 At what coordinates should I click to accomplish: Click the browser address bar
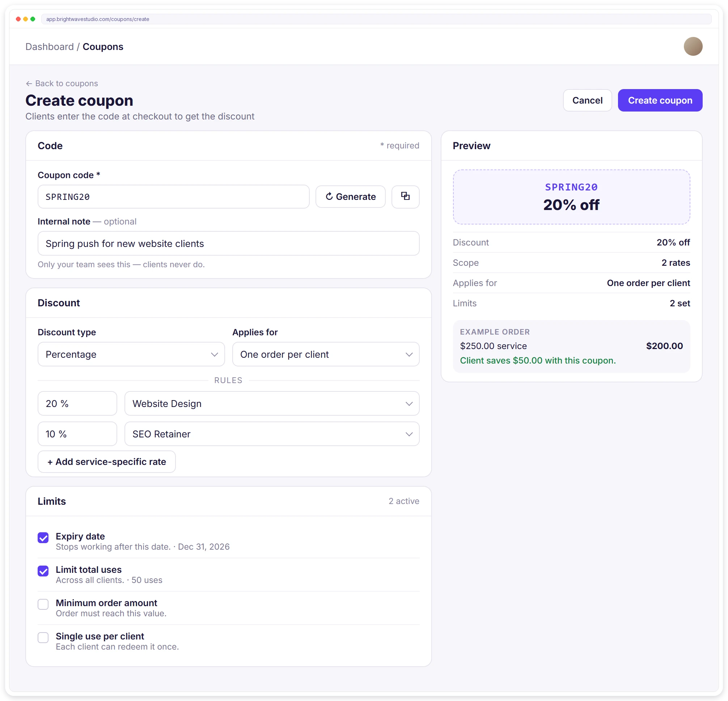coord(376,19)
